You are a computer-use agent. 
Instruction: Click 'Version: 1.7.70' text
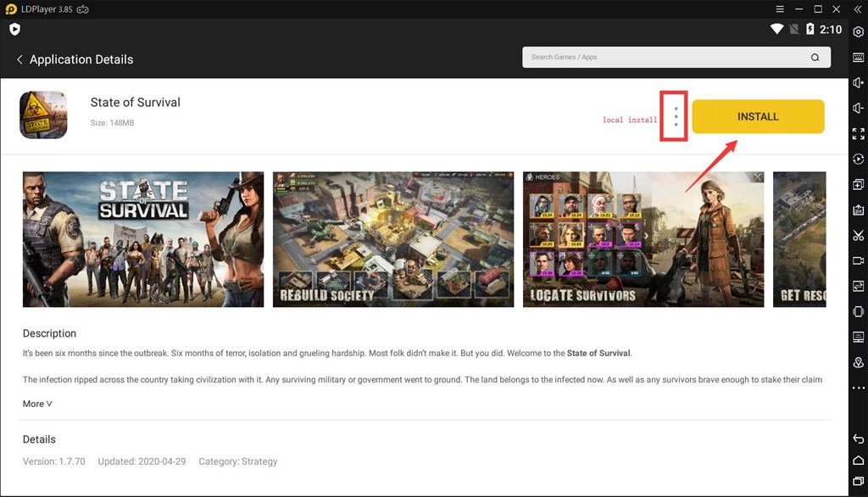coord(53,461)
